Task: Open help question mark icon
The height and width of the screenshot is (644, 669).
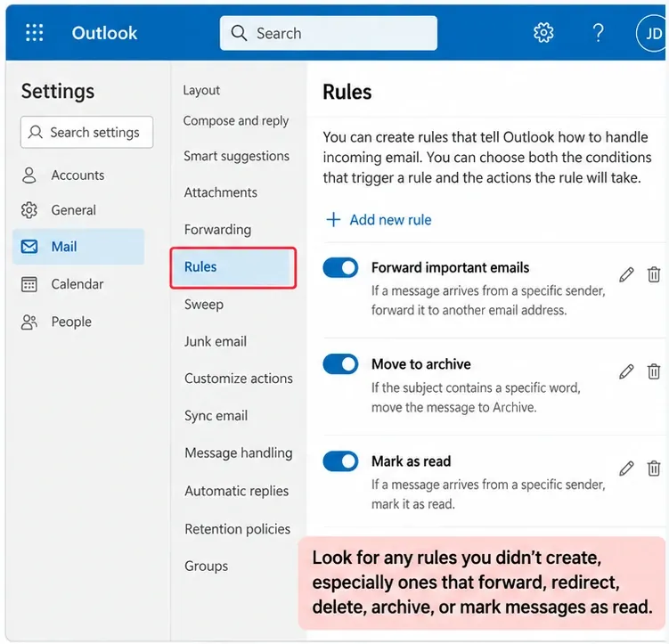Action: 599,33
